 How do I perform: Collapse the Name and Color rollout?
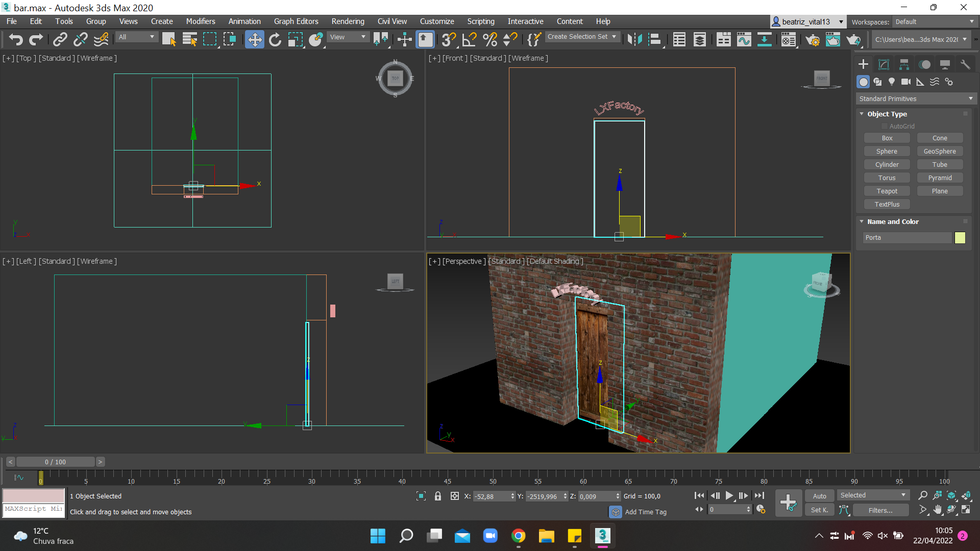[x=862, y=221]
